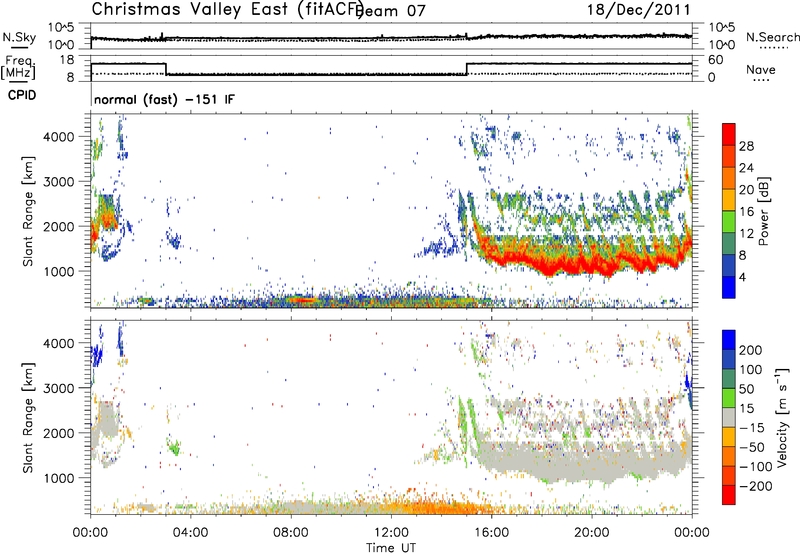Click the 'Power [dB]' colorbar label
Screen dimensions: 800x554
click(x=764, y=211)
